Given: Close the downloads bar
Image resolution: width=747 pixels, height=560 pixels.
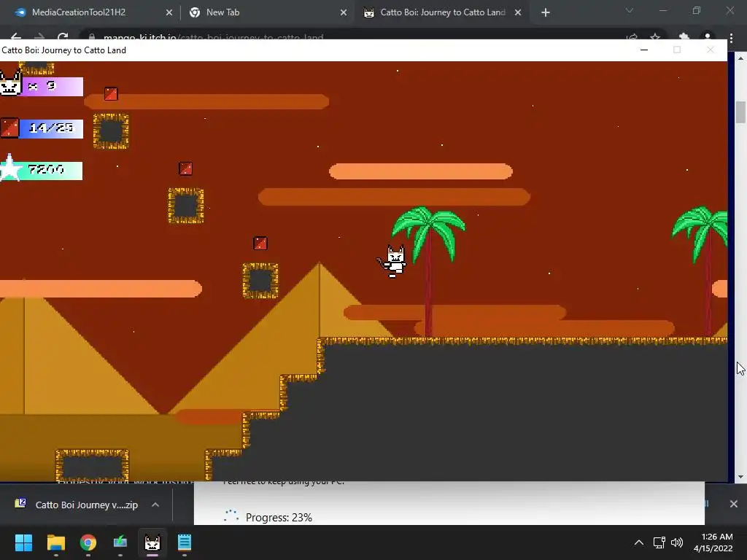Looking at the screenshot, I should pyautogui.click(x=734, y=504).
